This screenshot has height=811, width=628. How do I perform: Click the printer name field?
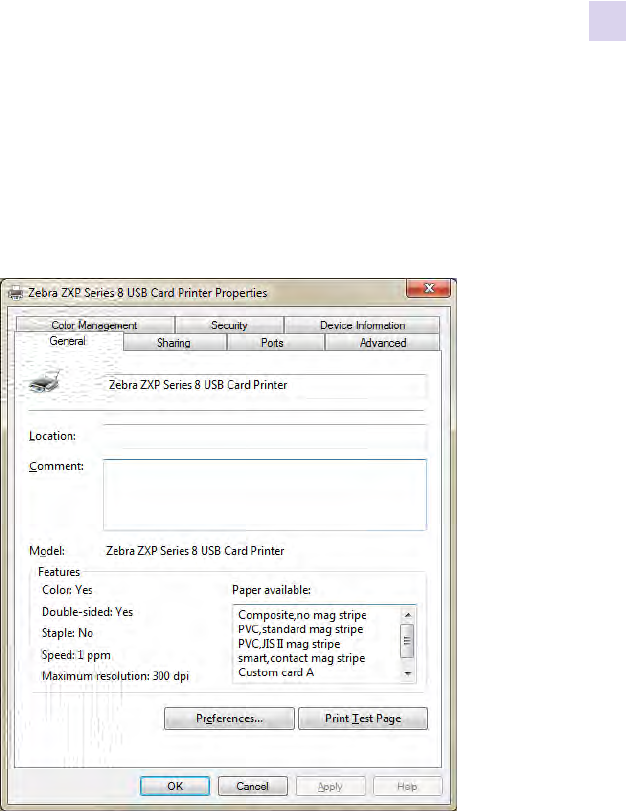click(265, 385)
